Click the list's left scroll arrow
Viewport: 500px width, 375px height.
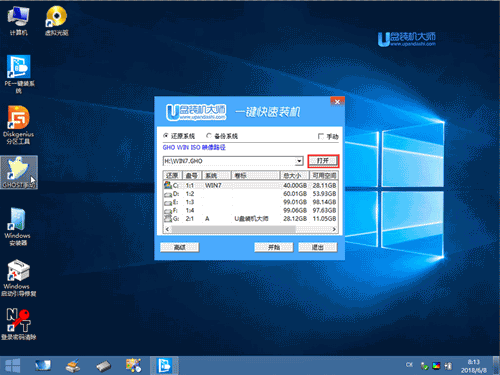[167, 229]
